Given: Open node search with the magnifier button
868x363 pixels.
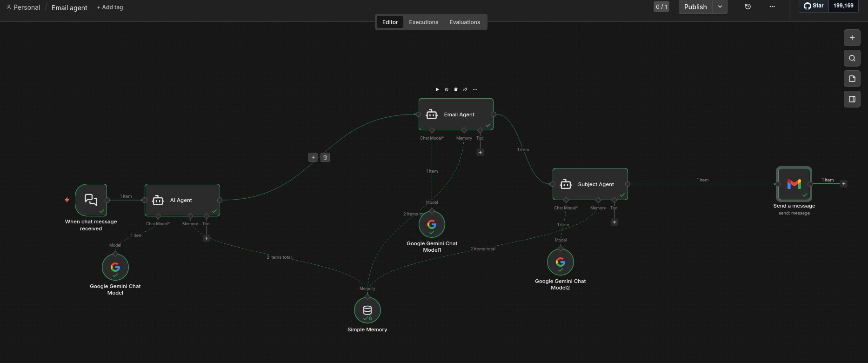Looking at the screenshot, I should click(852, 59).
